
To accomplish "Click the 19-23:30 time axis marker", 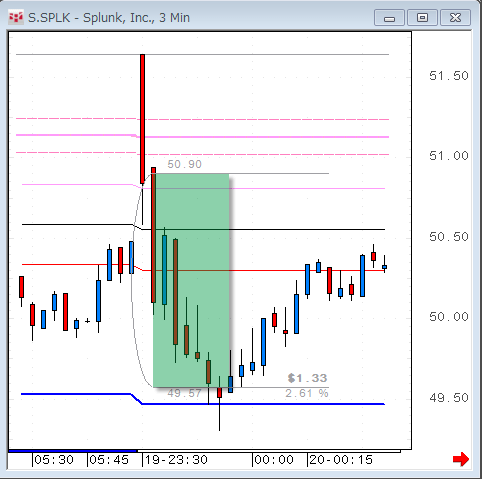I will pos(176,460).
